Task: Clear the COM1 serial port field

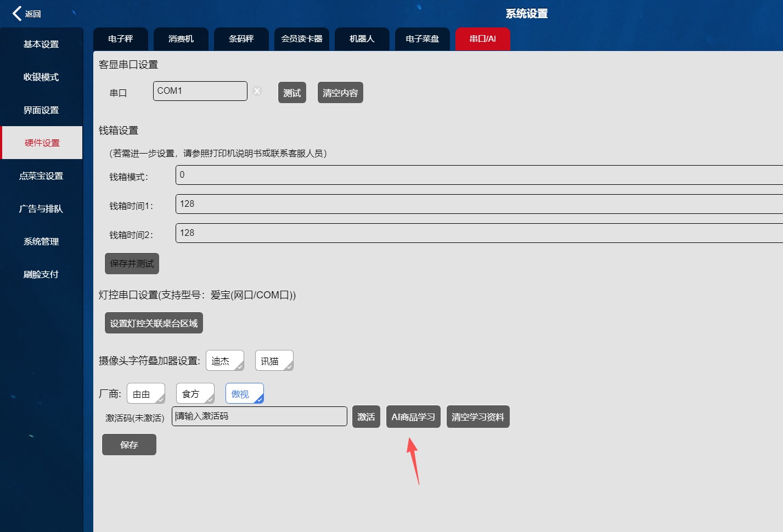Action: [257, 91]
